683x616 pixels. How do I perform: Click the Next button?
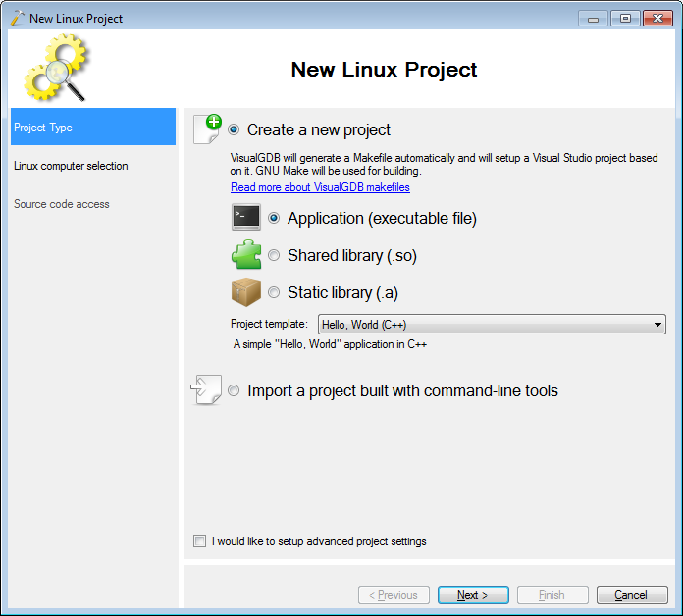click(x=473, y=595)
